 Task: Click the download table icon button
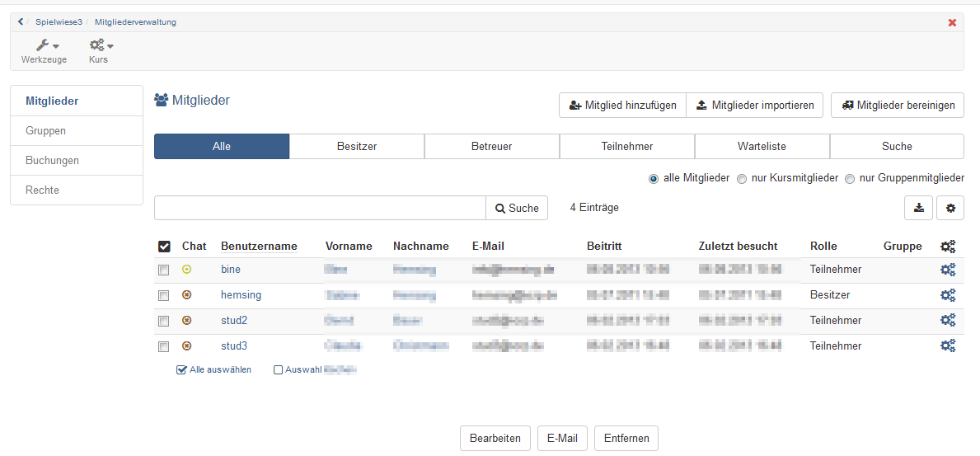919,208
